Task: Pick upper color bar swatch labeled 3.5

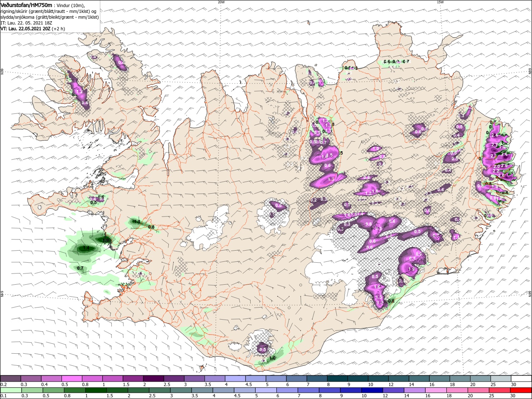Action: tap(215, 379)
